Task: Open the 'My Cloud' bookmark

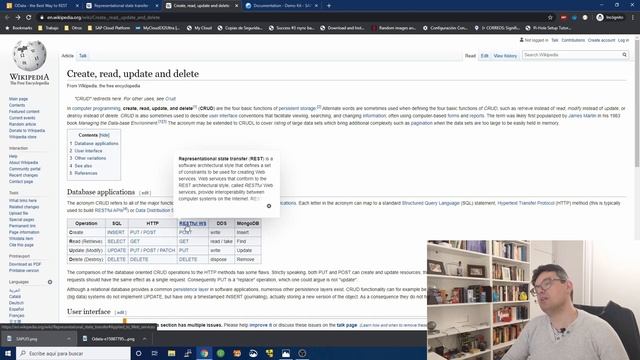Action: pyautogui.click(x=200, y=28)
